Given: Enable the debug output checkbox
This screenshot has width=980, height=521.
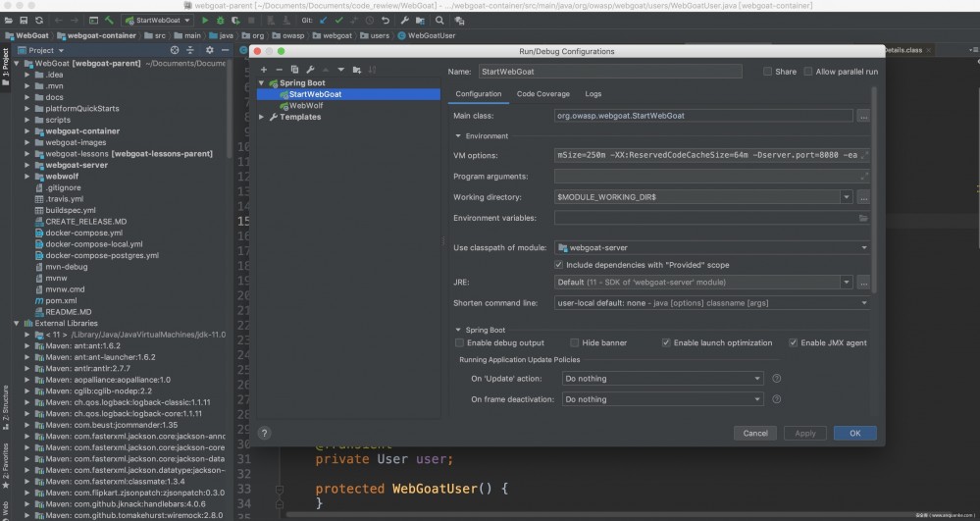Looking at the screenshot, I should click(x=460, y=342).
